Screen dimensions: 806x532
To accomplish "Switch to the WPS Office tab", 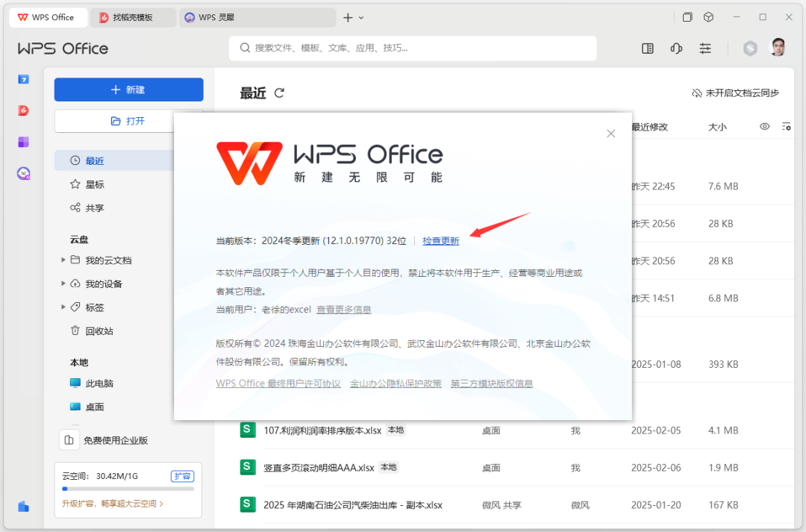I will (x=47, y=17).
